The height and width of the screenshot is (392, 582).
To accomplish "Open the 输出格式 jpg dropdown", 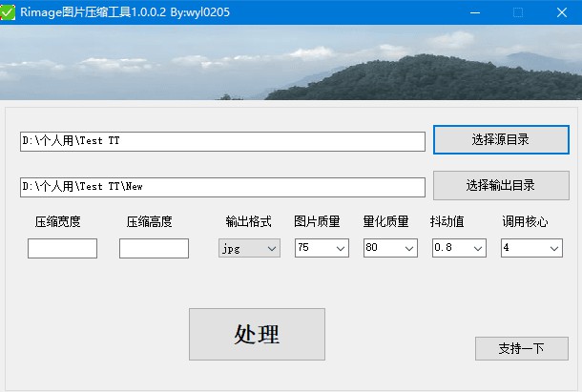I will [249, 248].
